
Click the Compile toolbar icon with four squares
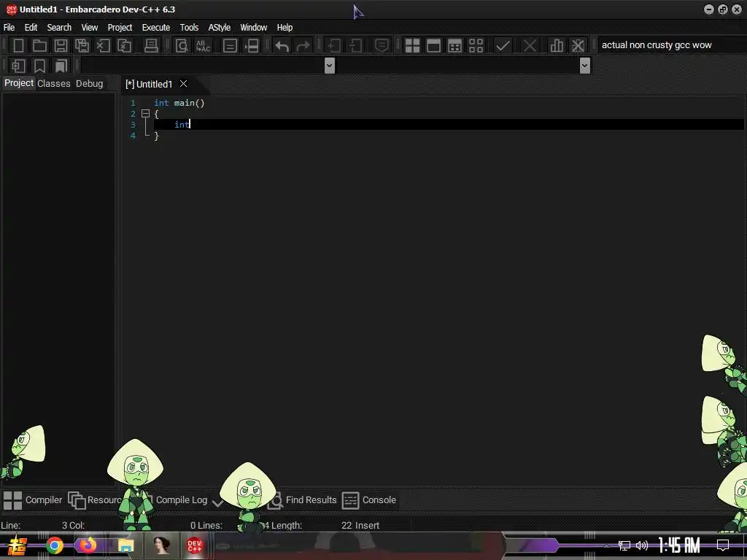point(412,46)
